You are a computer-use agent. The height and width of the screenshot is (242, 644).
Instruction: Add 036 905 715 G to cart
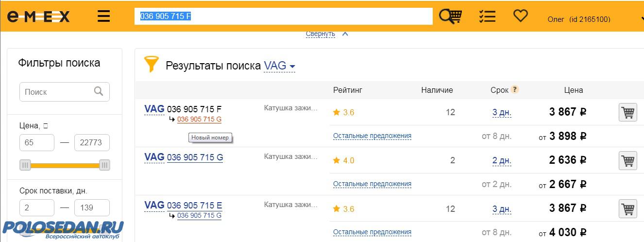627,160
